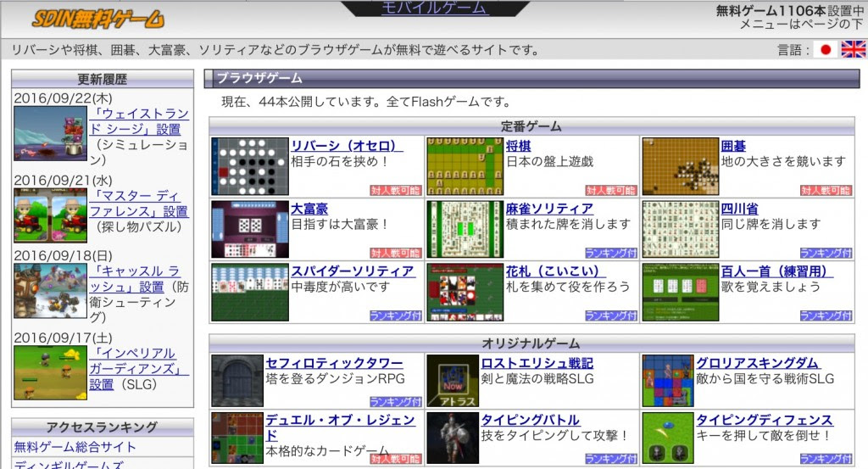Open the インペリアル ガーディアンズ thumbnail
Screen dimensions: 868x469
(50, 372)
